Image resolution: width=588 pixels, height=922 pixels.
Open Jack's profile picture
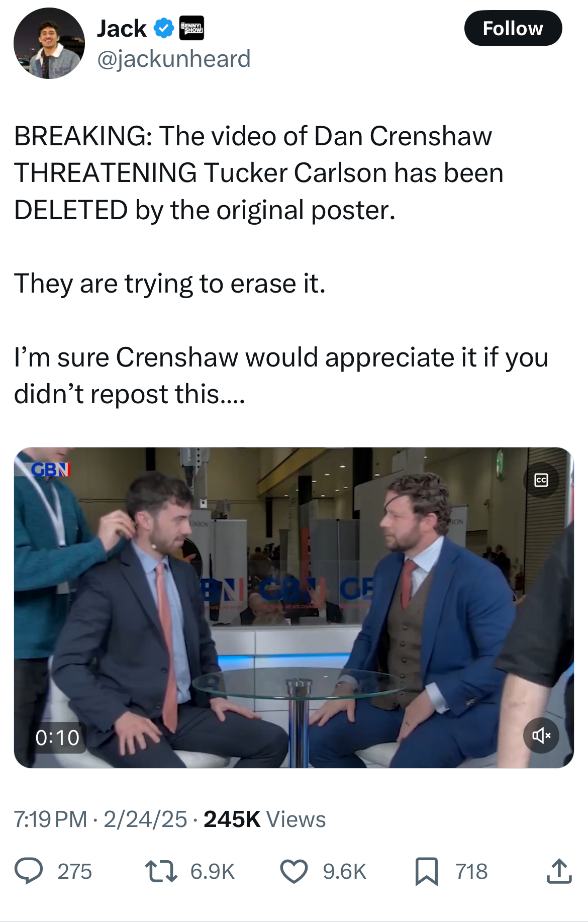[x=49, y=43]
